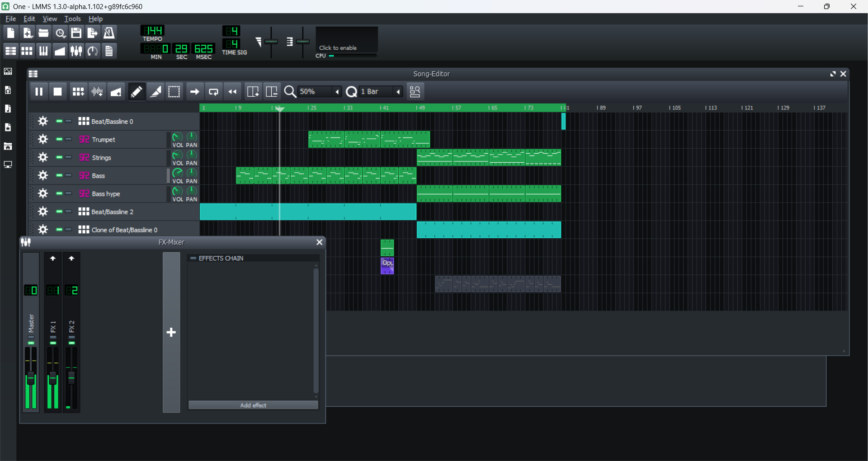Open track actions gear for Trumpet
The image size is (868, 461).
[x=43, y=139]
